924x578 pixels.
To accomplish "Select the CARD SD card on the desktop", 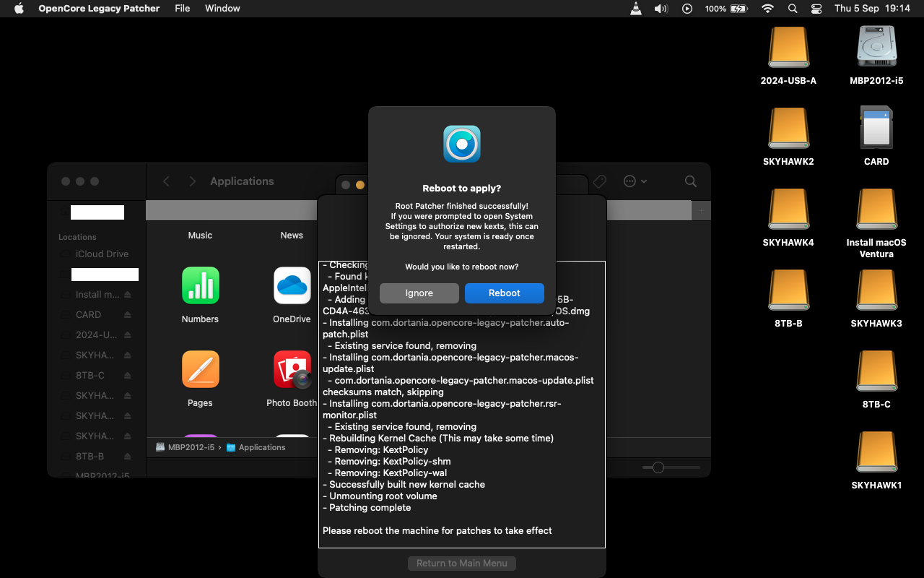I will tap(876, 129).
